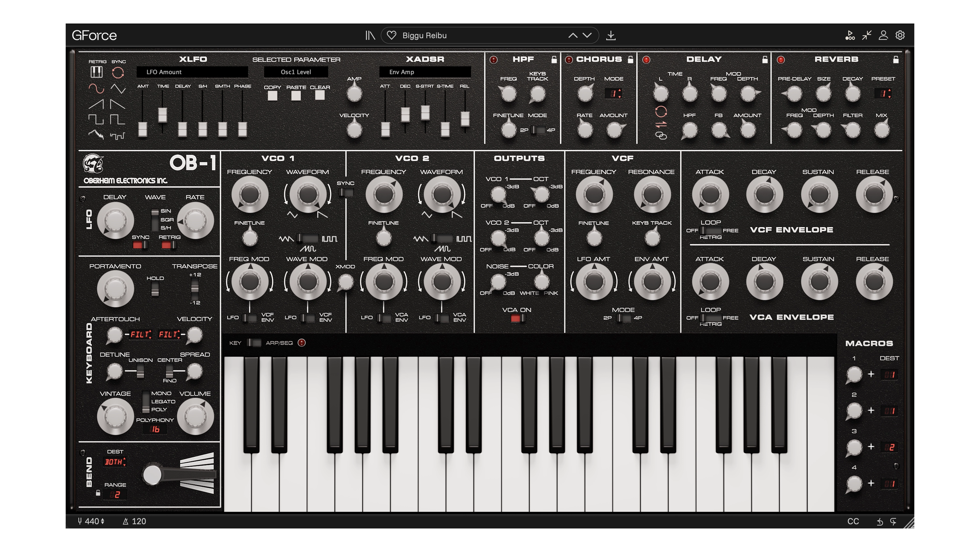Open the settings gear icon
980x552 pixels.
pos(900,35)
